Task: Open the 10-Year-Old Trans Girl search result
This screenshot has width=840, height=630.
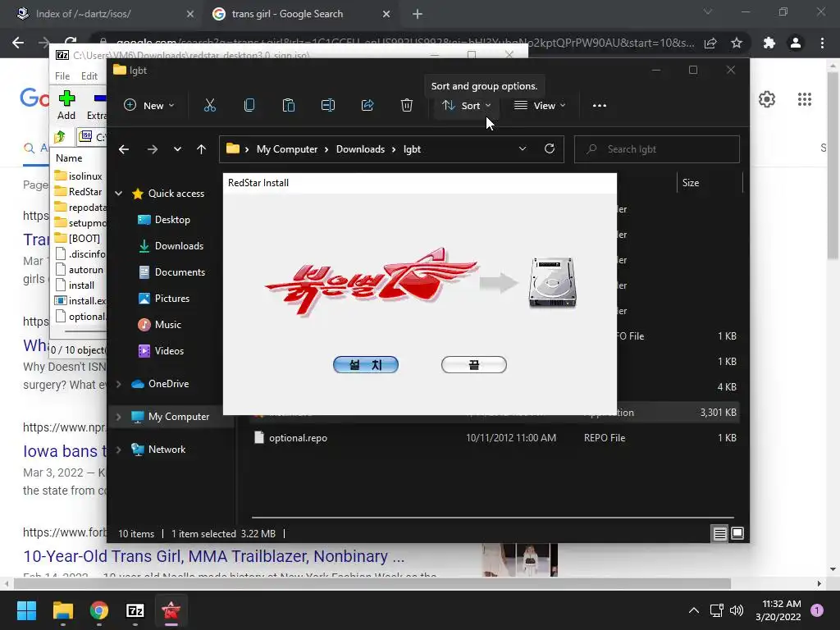Action: pos(214,556)
